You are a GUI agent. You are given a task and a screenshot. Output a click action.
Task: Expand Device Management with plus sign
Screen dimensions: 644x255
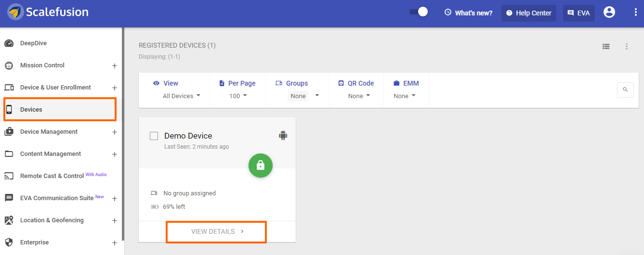pos(115,132)
